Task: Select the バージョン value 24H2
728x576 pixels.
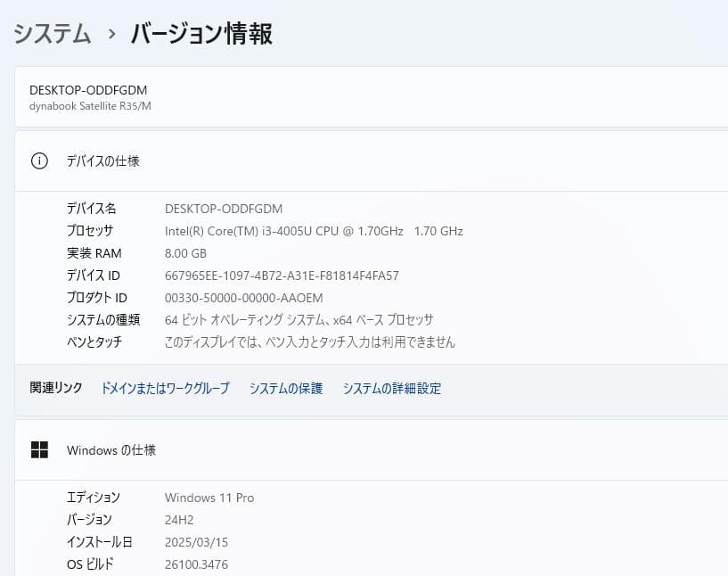Action: (180, 520)
